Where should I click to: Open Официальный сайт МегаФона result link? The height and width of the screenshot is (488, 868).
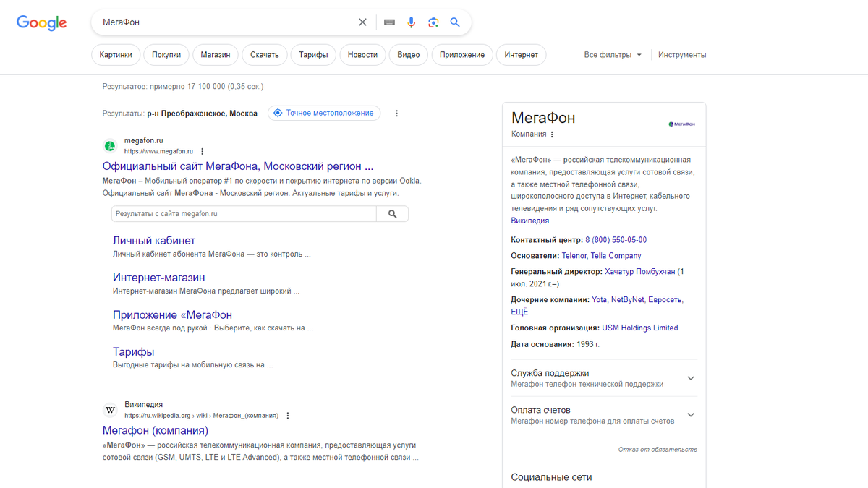(238, 166)
